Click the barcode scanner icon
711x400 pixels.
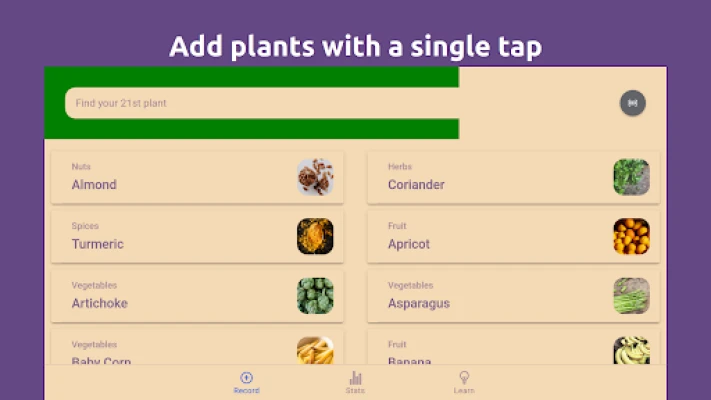click(x=632, y=102)
